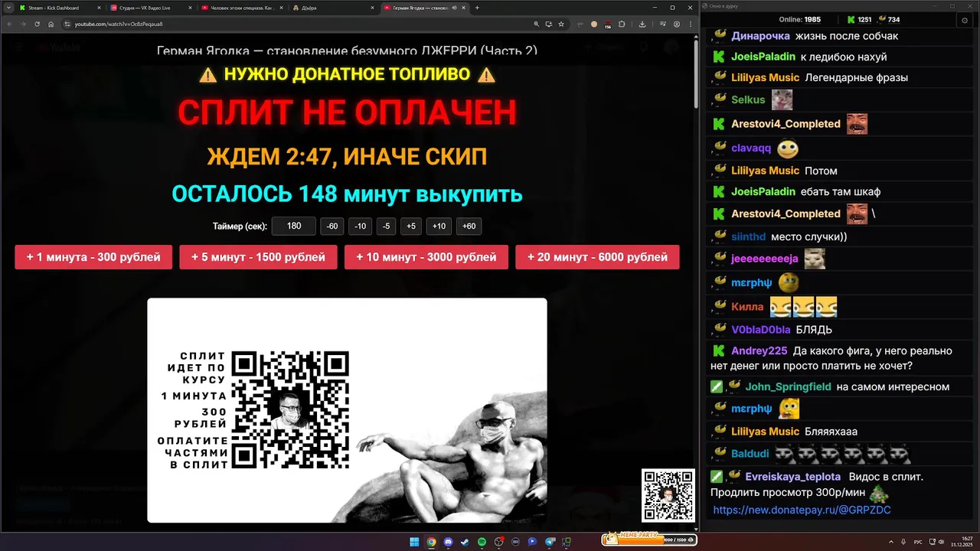Open the new.donatepay.ru link in chat

pos(802,510)
